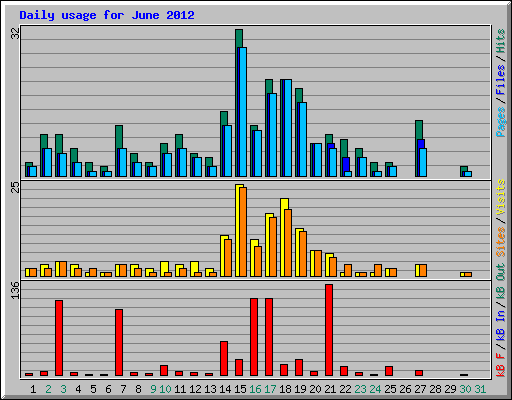Click green day label "17" on the x-axis
512x400 pixels.
270,389
